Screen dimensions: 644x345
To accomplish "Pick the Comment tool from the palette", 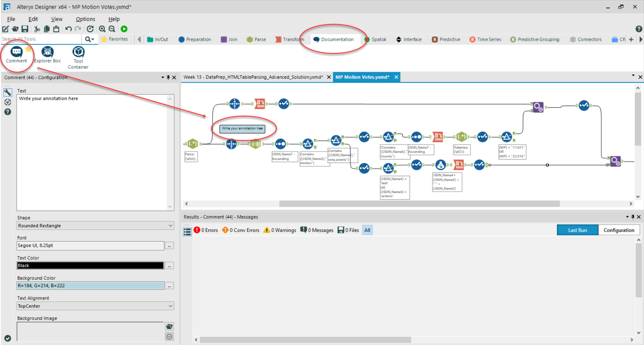I will (16, 55).
